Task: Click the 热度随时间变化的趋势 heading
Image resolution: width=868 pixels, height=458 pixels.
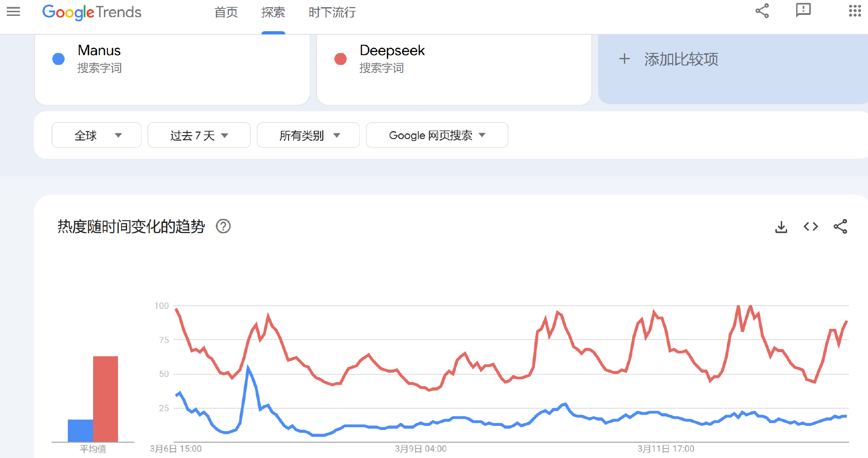Action: [x=131, y=226]
